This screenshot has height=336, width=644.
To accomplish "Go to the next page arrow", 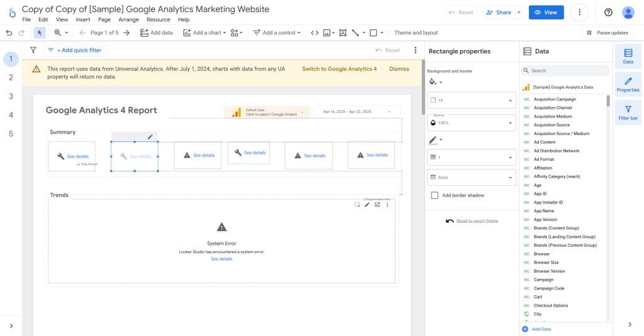I will click(x=126, y=33).
